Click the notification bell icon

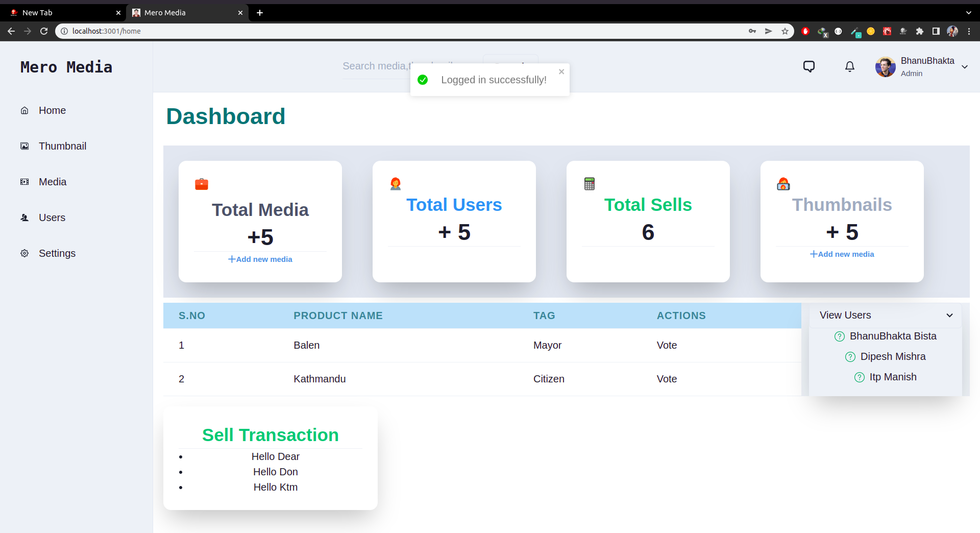849,66
